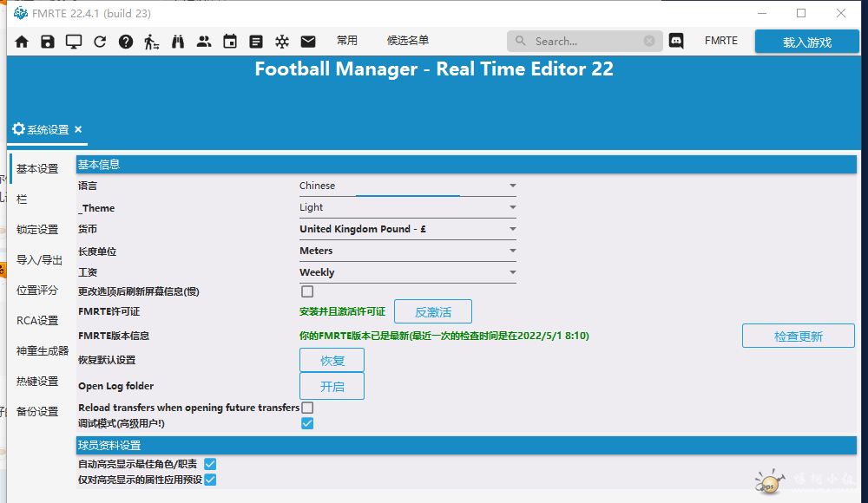Expand the 语言 Chinese dropdown
Viewport: 868px width, 503px height.
[x=408, y=186]
